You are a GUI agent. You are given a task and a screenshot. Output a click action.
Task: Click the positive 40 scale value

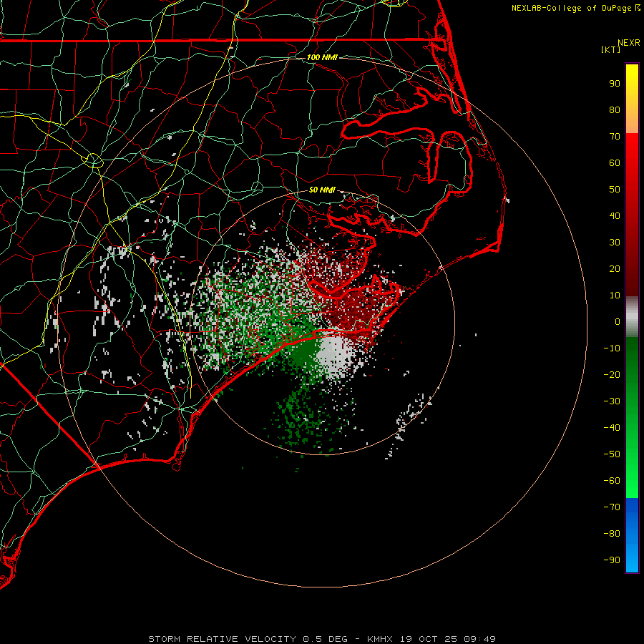[x=615, y=216]
